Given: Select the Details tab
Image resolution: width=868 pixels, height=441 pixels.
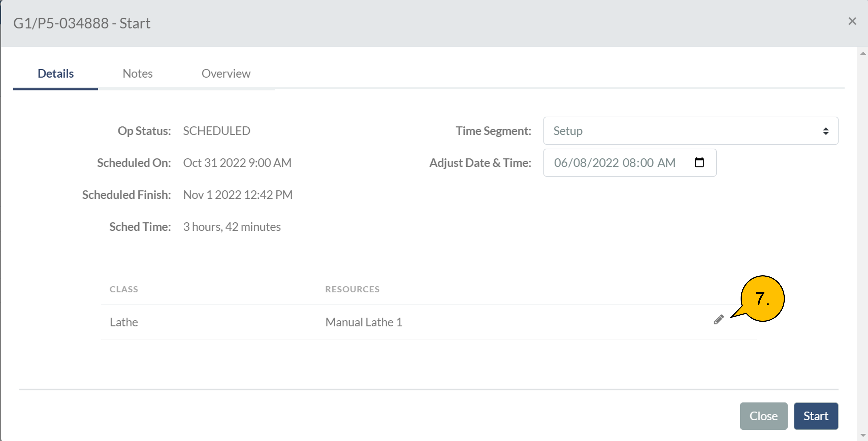Looking at the screenshot, I should [56, 73].
